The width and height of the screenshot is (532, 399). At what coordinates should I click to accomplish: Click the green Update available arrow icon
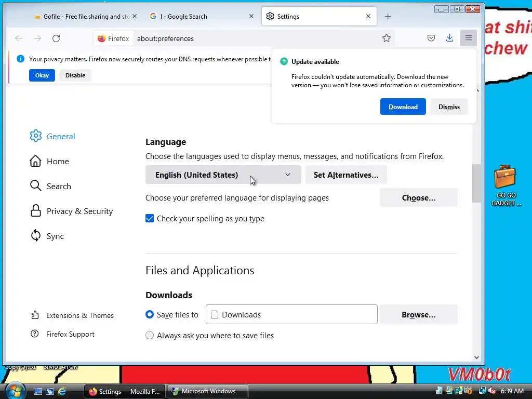pyautogui.click(x=284, y=61)
